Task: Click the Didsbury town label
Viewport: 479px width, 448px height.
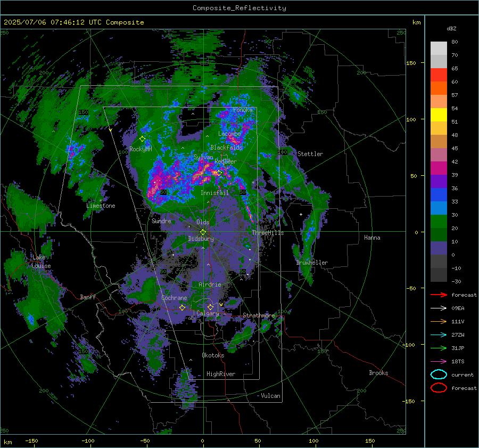Action: coord(201,239)
